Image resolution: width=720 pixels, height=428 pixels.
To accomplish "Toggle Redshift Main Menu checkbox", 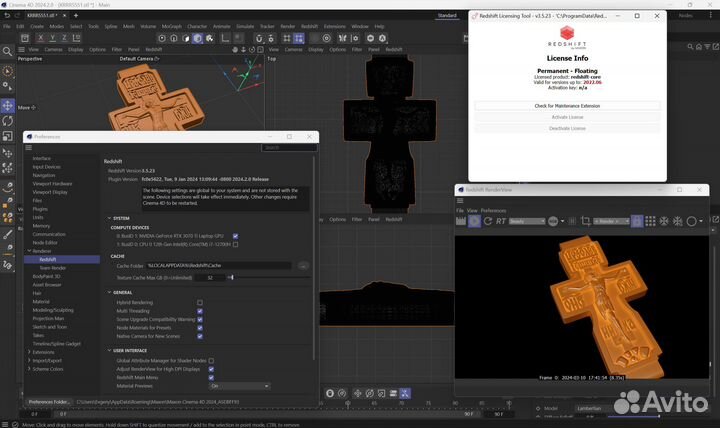I will point(211,377).
